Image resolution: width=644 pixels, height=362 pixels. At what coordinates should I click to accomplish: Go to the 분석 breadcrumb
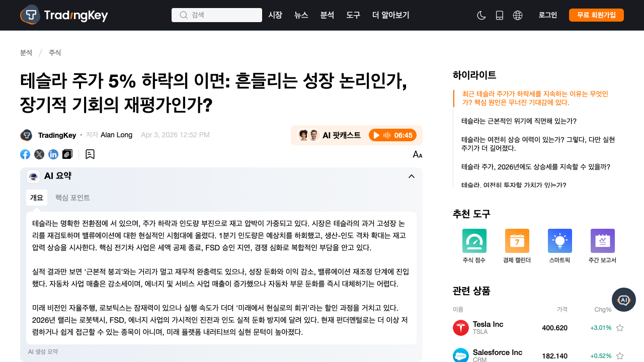26,53
